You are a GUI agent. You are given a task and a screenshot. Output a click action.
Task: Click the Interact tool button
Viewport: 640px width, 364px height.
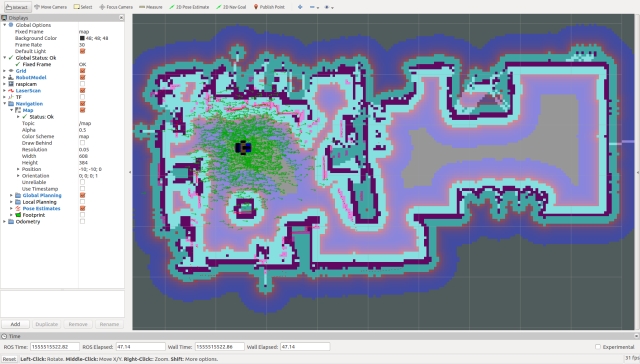[x=17, y=7]
